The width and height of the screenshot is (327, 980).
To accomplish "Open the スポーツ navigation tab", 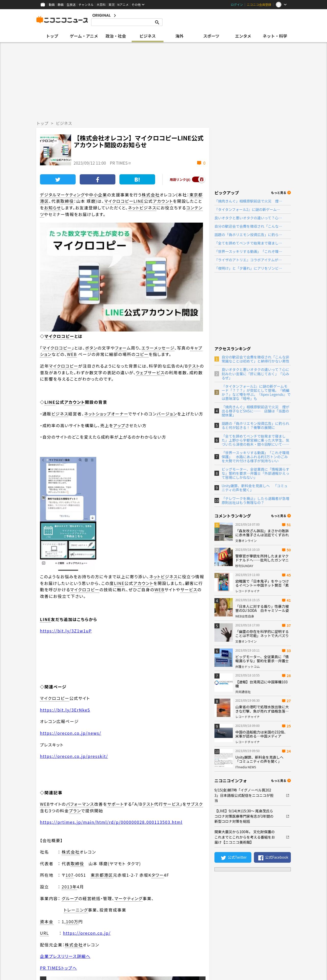I will click(x=211, y=36).
